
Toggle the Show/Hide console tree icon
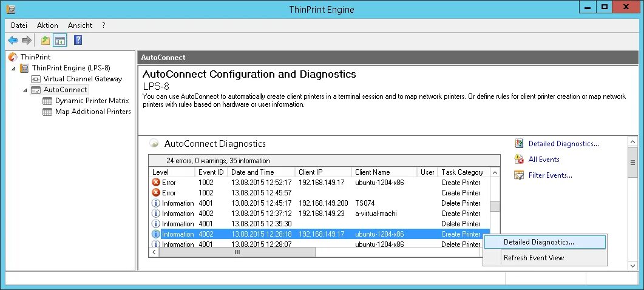[60, 40]
